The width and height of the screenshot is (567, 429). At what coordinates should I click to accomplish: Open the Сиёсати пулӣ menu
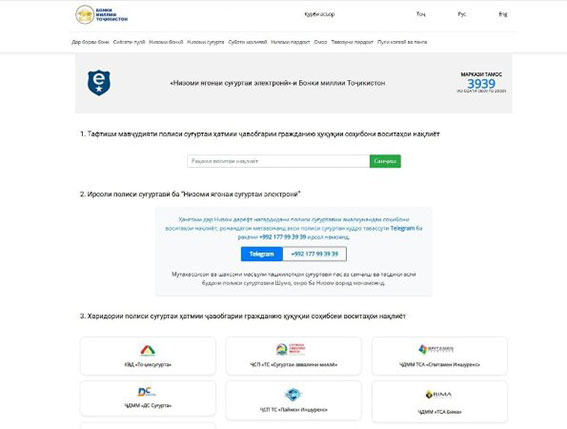coord(129,42)
